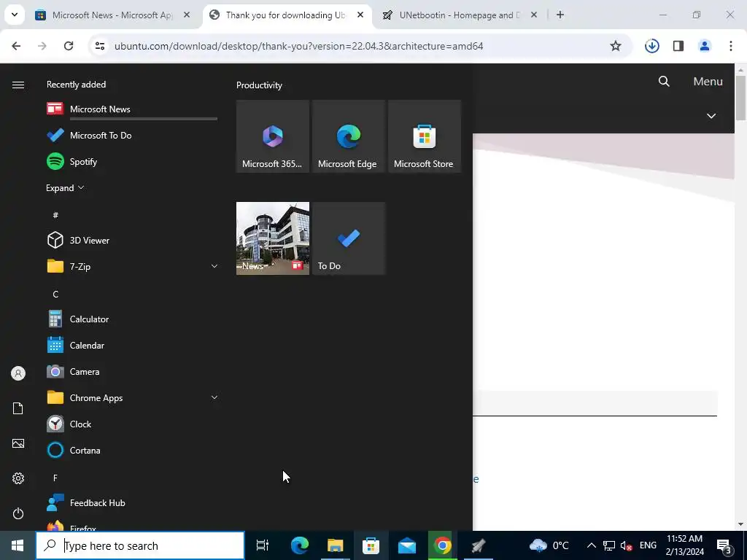The image size is (747, 560).
Task: Expand the Recently added list
Action: (65, 188)
